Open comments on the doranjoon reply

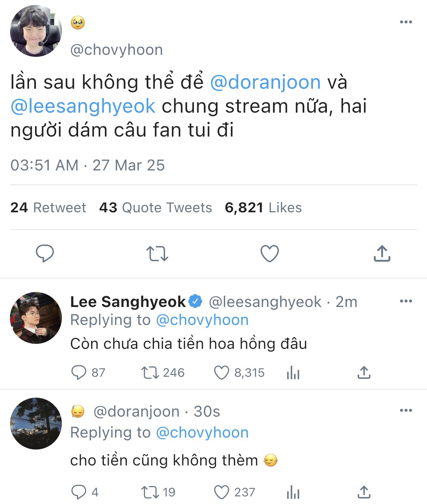tap(79, 492)
